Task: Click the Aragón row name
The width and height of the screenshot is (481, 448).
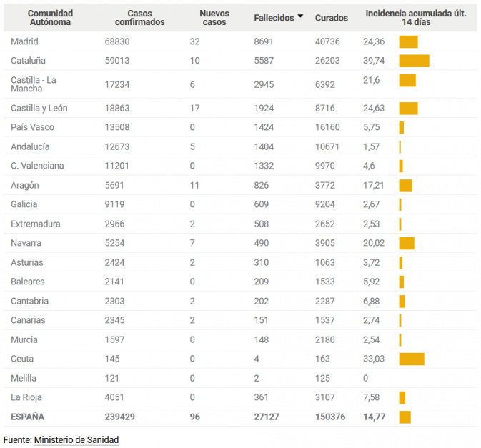Action: click(x=25, y=185)
